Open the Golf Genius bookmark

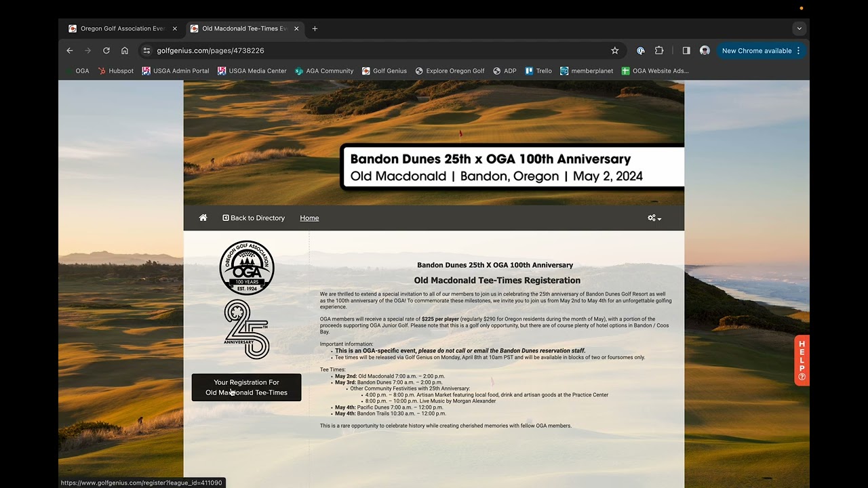click(x=384, y=70)
